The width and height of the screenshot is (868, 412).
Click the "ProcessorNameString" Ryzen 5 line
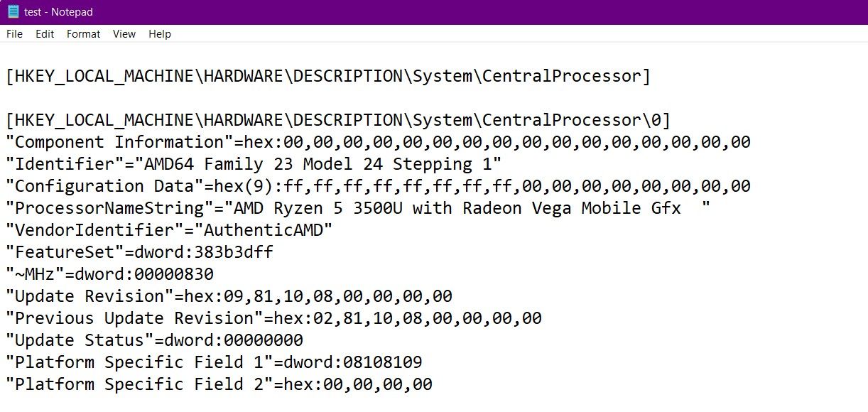[x=355, y=208]
